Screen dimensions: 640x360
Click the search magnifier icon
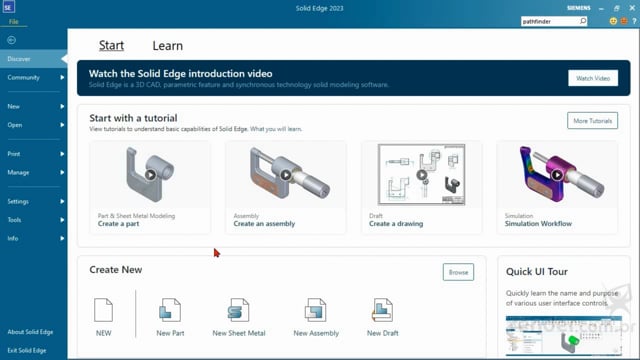pos(583,21)
